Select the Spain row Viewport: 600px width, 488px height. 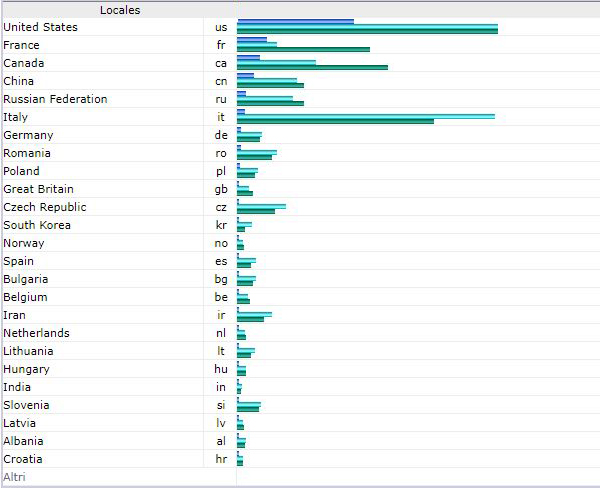click(x=300, y=261)
